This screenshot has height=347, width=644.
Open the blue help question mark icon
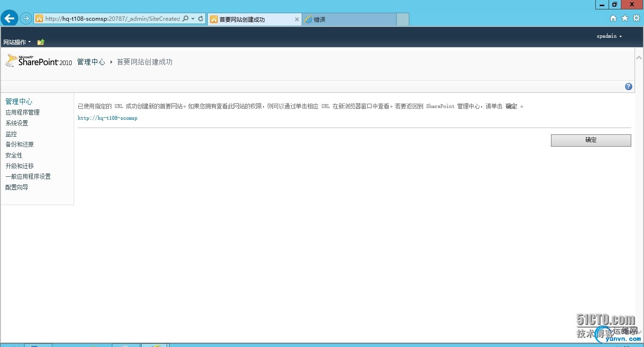tap(628, 86)
